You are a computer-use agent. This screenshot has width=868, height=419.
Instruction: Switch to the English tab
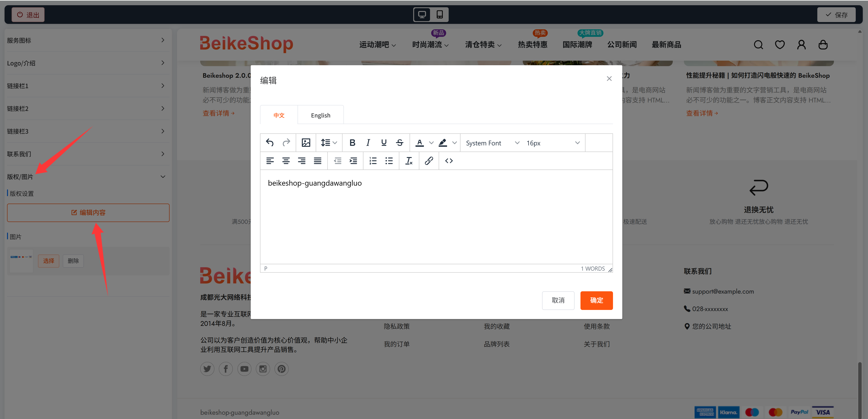[320, 115]
